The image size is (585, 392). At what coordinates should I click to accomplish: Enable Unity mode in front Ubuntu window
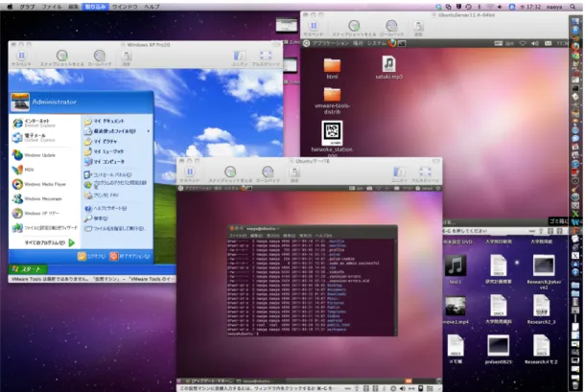pyautogui.click(x=399, y=174)
